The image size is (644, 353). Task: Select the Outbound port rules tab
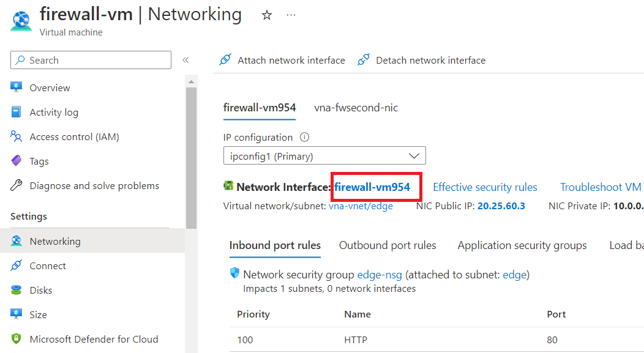click(388, 245)
